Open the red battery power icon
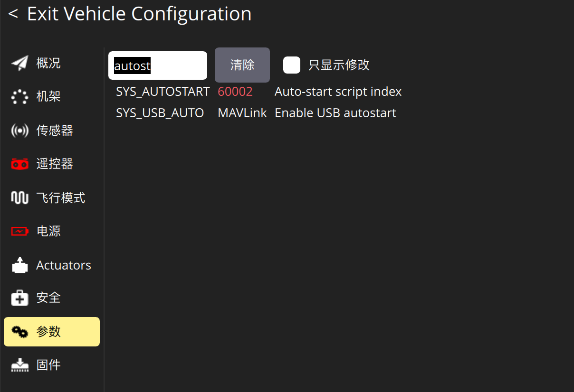Image resolution: width=574 pixels, height=392 pixels. click(x=20, y=232)
